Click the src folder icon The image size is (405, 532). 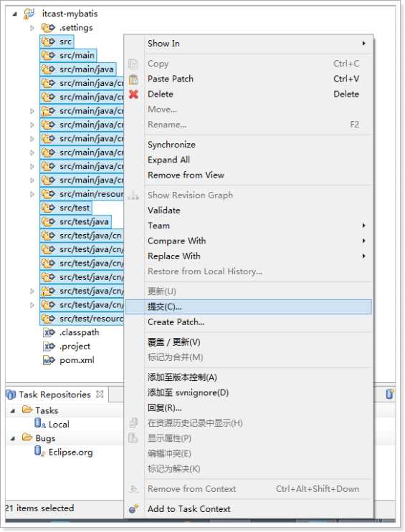48,42
